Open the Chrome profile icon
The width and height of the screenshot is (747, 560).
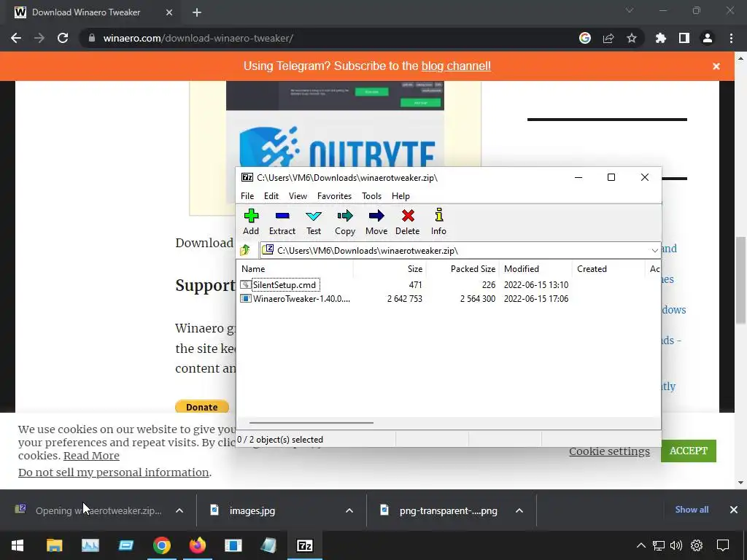708,38
